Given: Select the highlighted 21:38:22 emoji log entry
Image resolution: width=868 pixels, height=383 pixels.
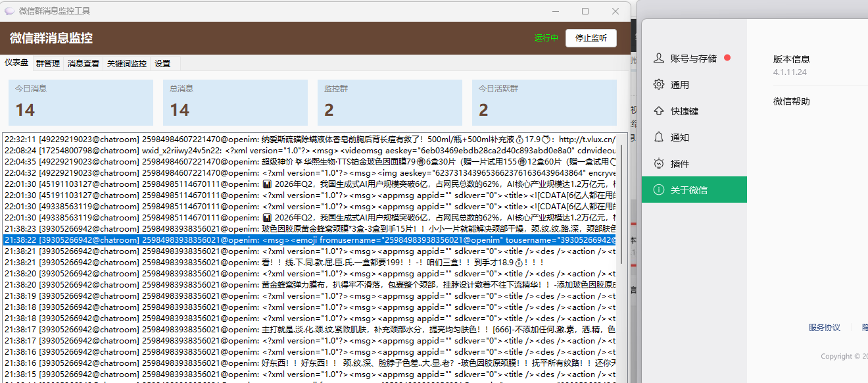Looking at the screenshot, I should coord(310,240).
